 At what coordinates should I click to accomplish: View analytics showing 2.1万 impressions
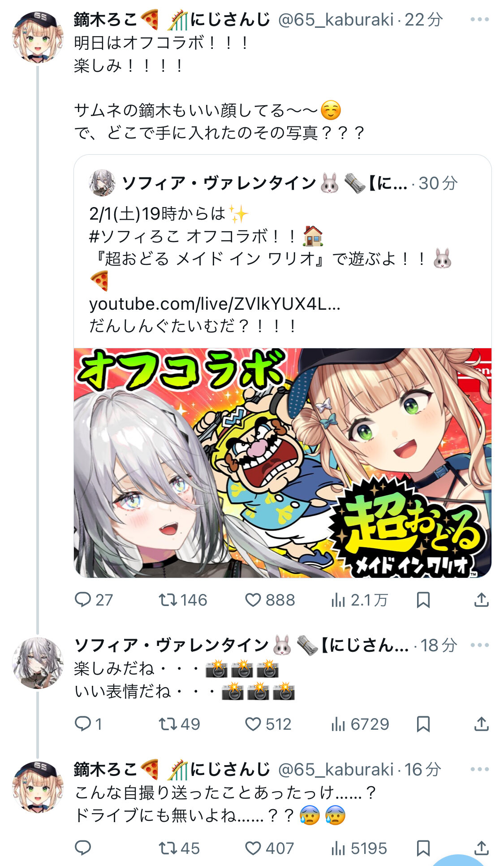[359, 600]
